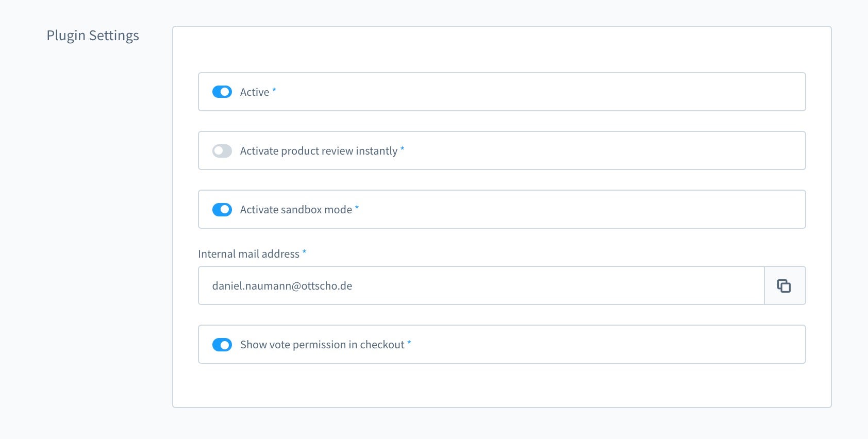This screenshot has height=439, width=868.
Task: Click the Activate sandbox mode label
Action: tap(296, 210)
